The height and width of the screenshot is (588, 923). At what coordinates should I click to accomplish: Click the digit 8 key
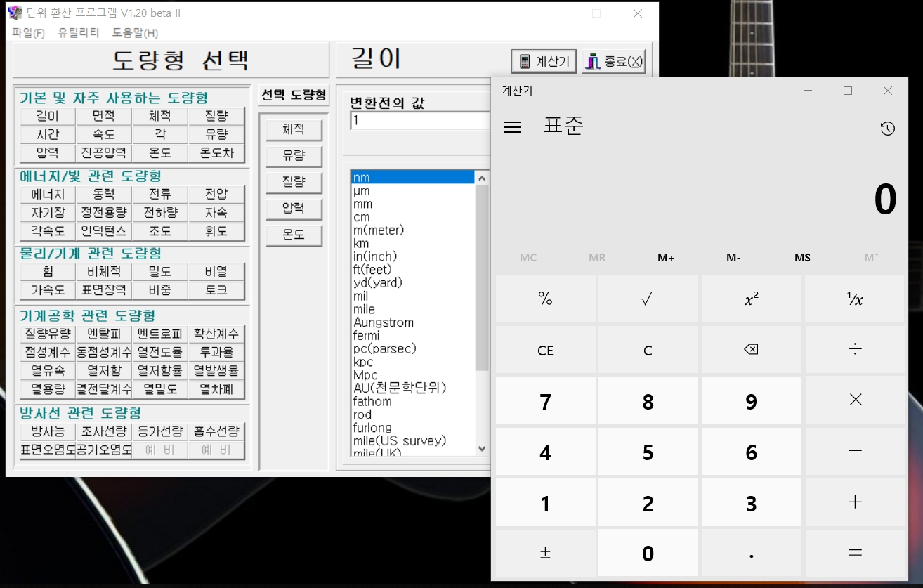pos(648,401)
